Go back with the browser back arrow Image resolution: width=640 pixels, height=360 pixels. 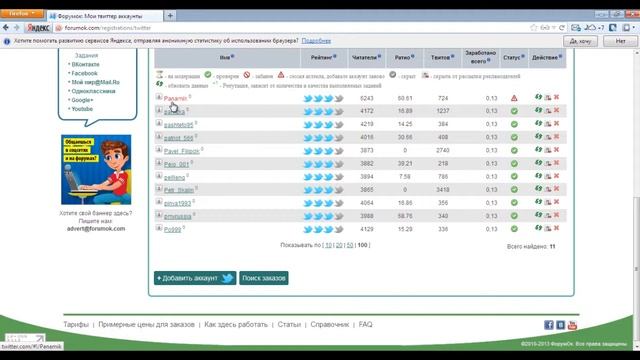6,27
